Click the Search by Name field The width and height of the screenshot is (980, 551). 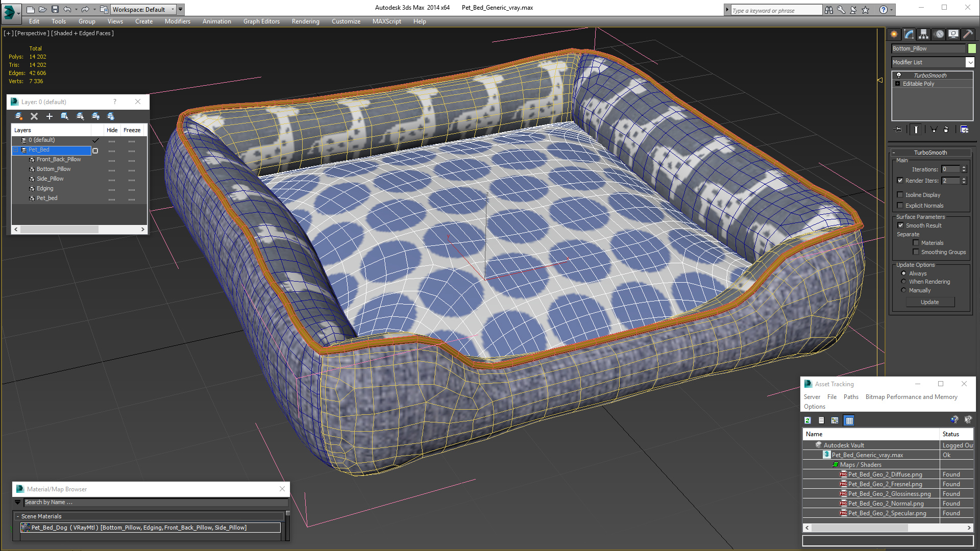[153, 503]
